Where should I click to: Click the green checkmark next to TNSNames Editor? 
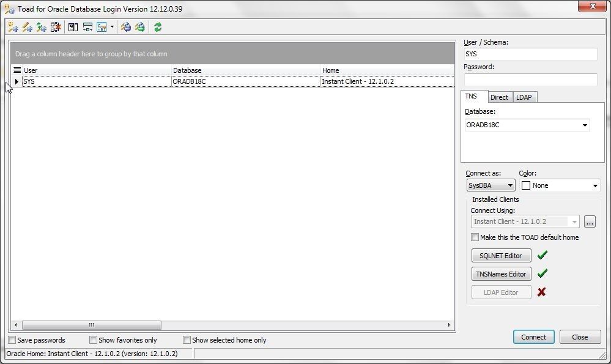pyautogui.click(x=542, y=273)
